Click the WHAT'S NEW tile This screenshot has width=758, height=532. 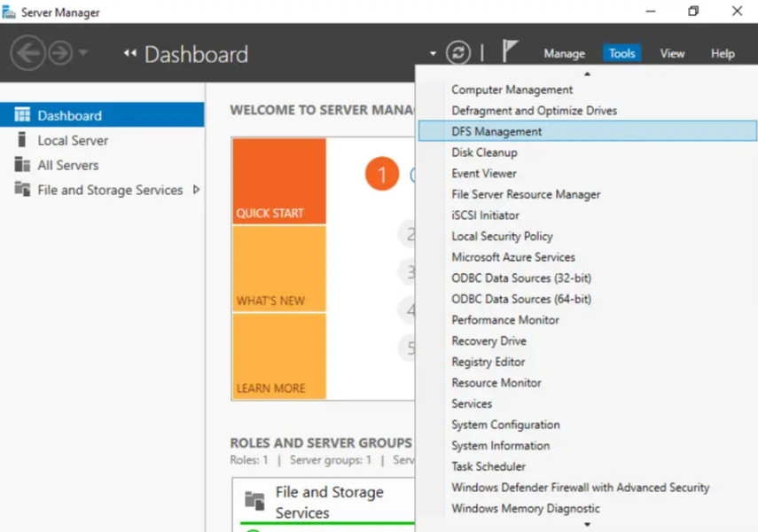pos(279,269)
